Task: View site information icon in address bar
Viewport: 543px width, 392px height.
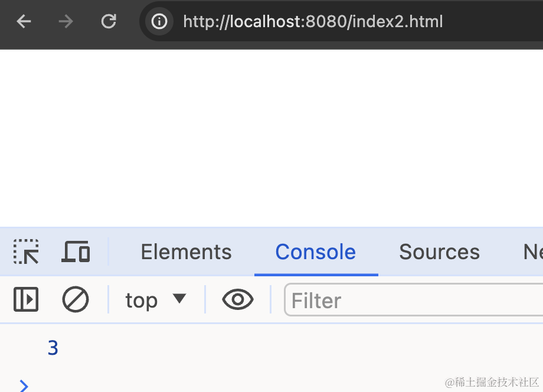Action: coord(159,21)
